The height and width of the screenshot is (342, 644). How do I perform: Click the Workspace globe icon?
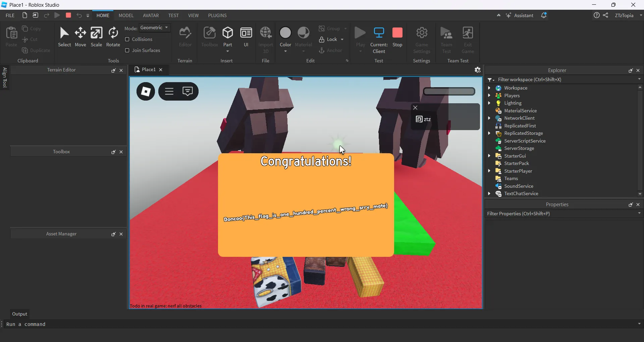(x=498, y=88)
